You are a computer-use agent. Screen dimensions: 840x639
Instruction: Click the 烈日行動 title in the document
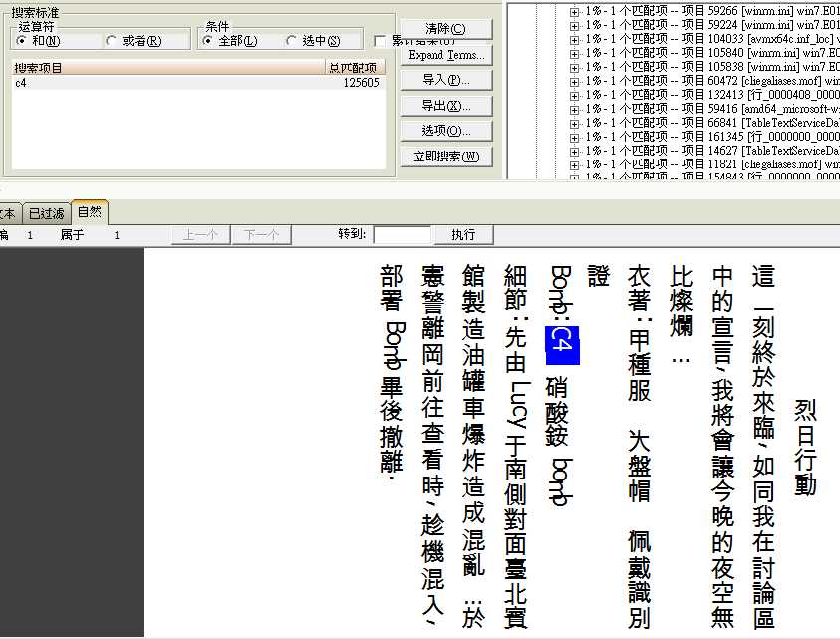coord(805,447)
